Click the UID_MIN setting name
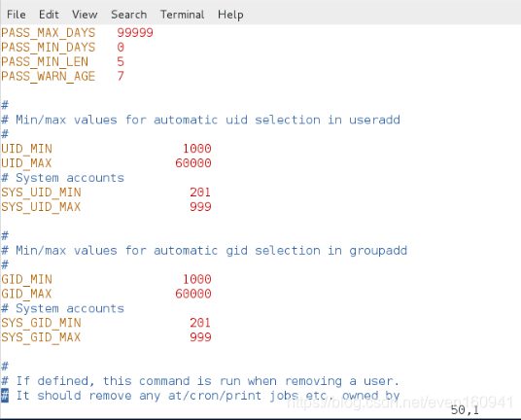The image size is (521, 420). pyautogui.click(x=26, y=149)
